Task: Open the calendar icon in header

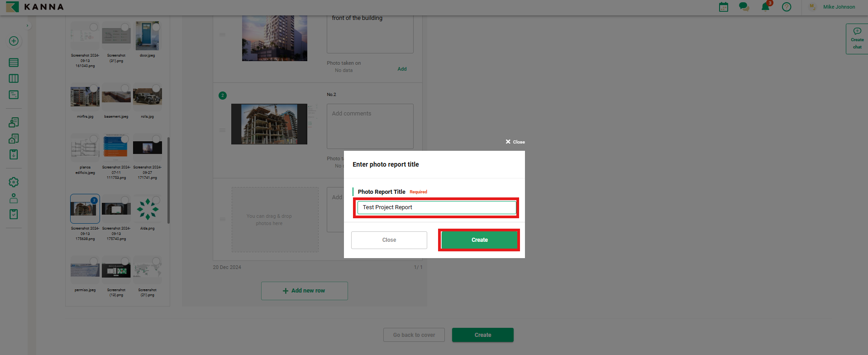Action: pyautogui.click(x=724, y=7)
